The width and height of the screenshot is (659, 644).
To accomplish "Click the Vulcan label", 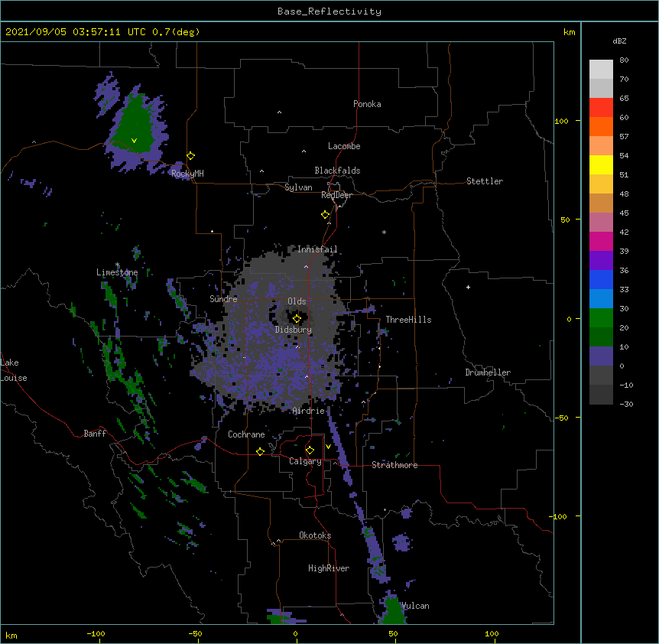I will tap(415, 606).
